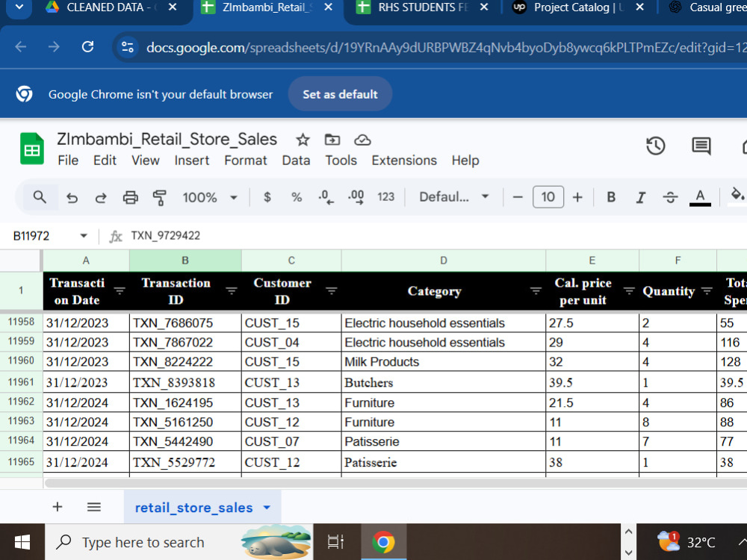The width and height of the screenshot is (747, 560).
Task: Open the zoom 100% dropdown
Action: (x=210, y=197)
